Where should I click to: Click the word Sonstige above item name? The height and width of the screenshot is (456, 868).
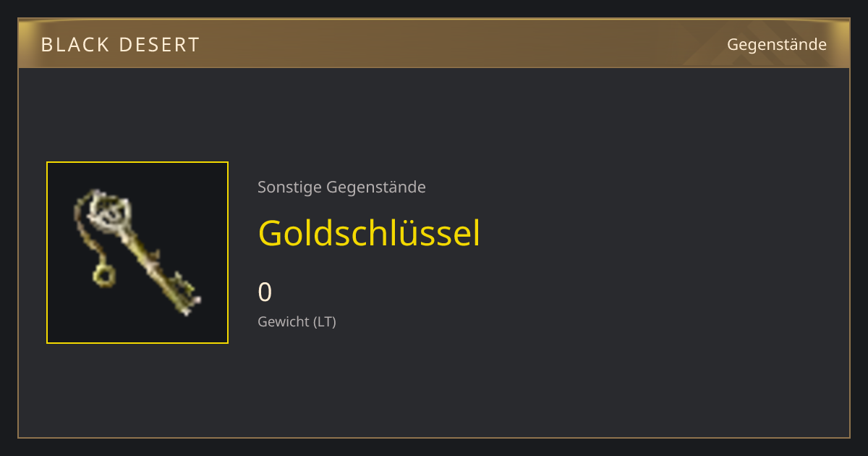click(x=289, y=187)
